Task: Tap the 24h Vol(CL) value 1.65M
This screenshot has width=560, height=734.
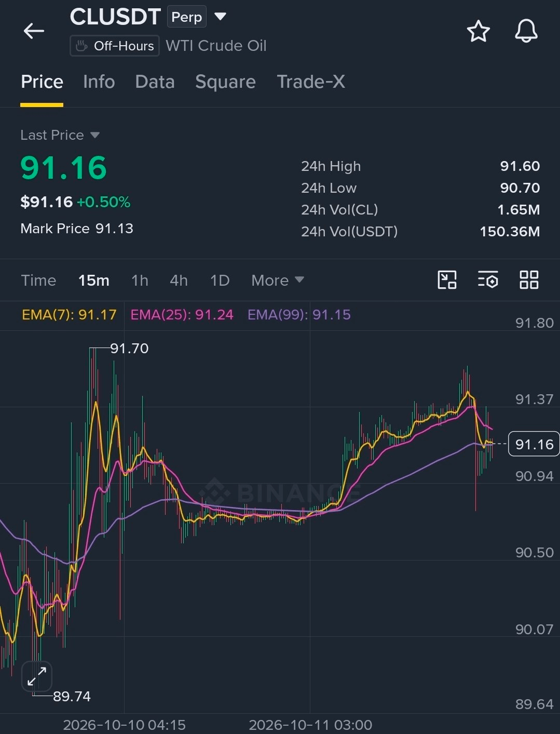Action: click(x=518, y=210)
